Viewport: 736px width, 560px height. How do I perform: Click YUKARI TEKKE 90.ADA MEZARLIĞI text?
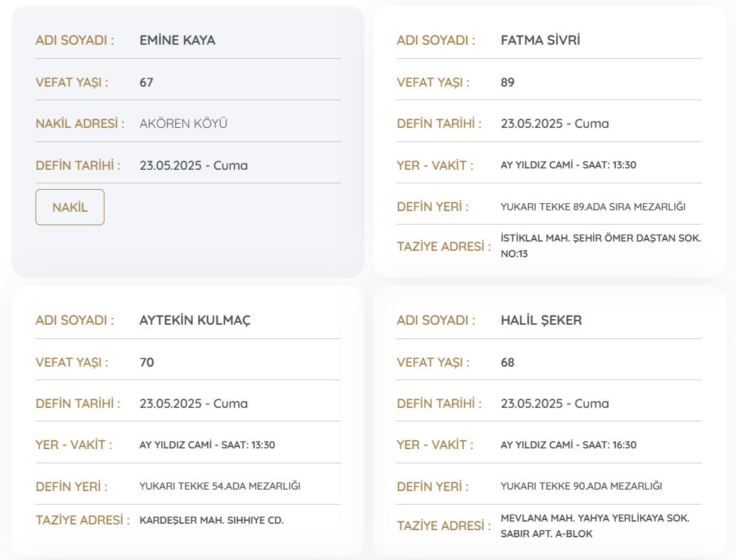click(581, 487)
